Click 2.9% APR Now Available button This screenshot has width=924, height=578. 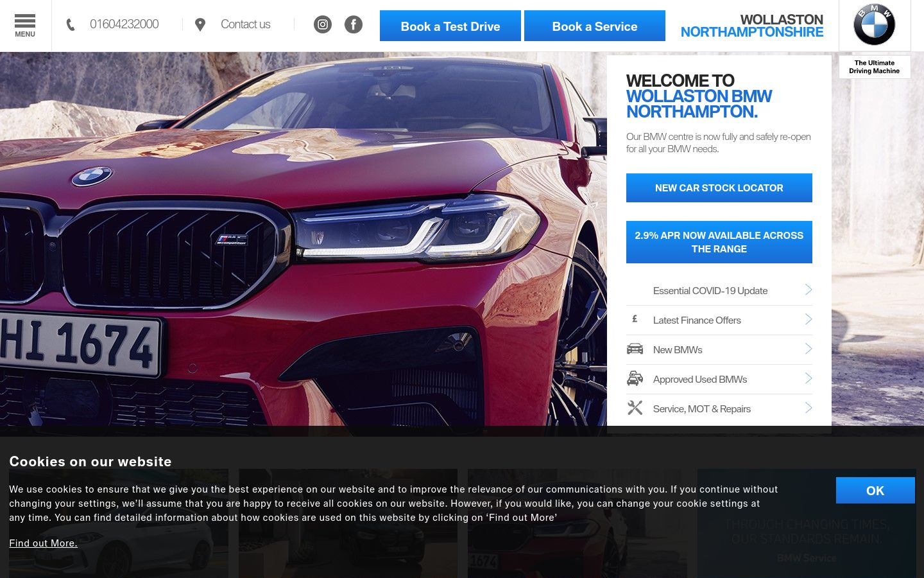(x=719, y=242)
